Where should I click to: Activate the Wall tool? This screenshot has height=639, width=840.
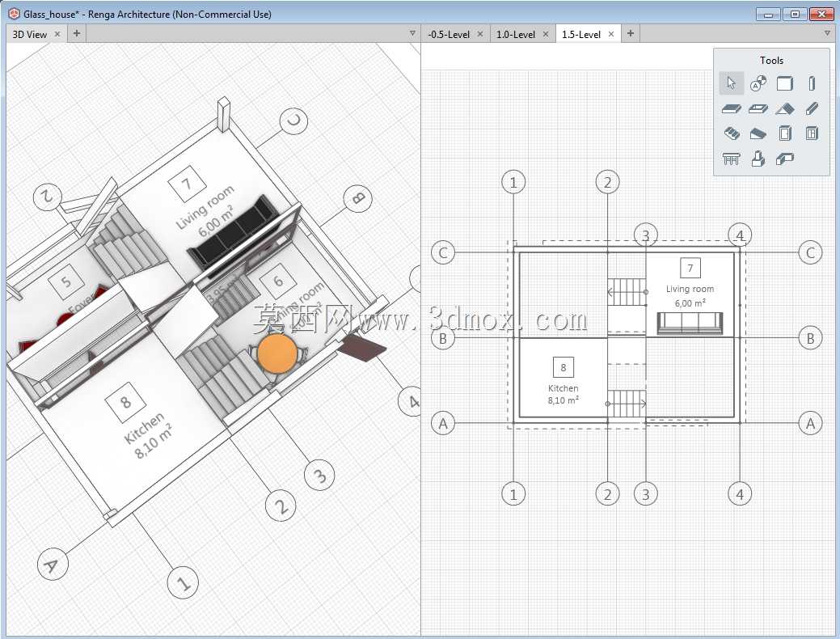[x=785, y=83]
